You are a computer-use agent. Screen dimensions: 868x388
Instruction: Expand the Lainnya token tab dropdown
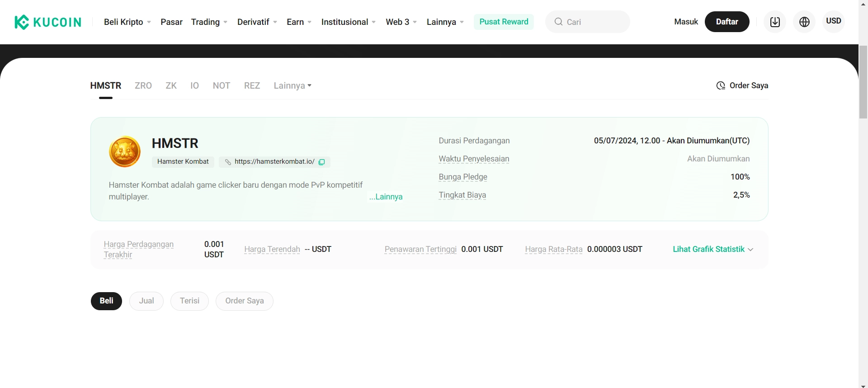point(292,85)
